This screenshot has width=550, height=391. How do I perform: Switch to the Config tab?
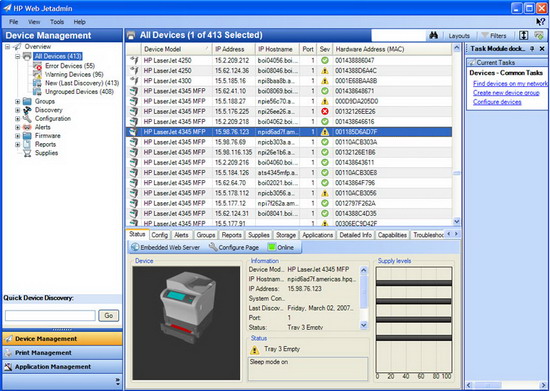tap(159, 235)
